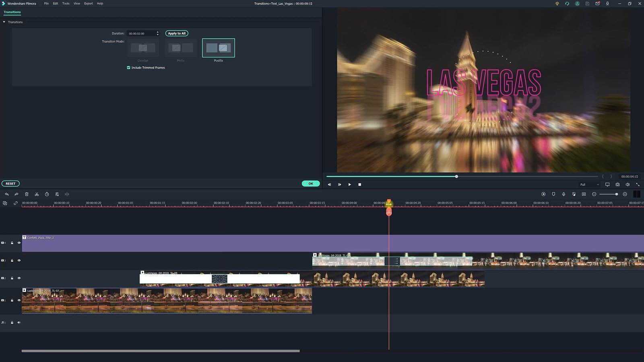Hide video track 4 with its eye icon
Image resolution: width=644 pixels, height=362 pixels.
(x=19, y=243)
